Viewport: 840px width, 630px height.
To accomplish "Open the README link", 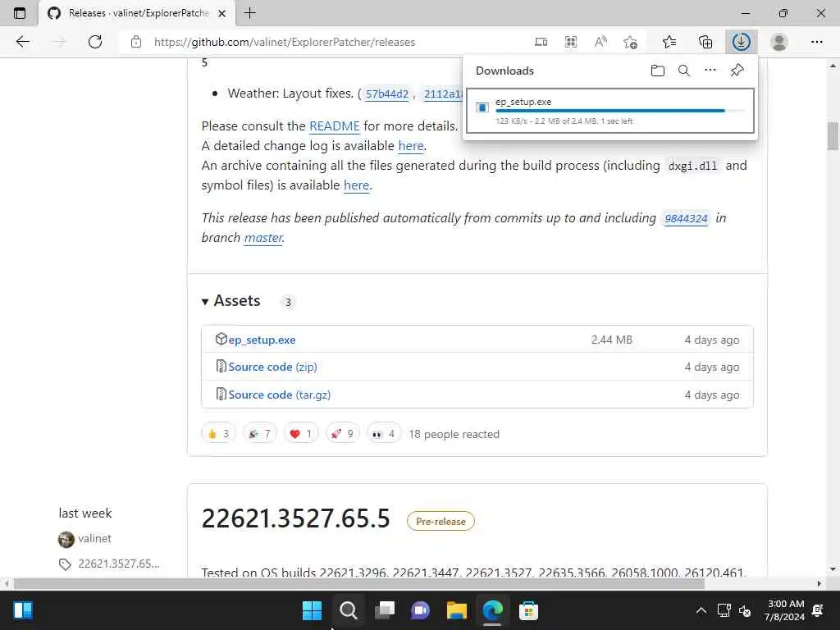I will pos(335,126).
